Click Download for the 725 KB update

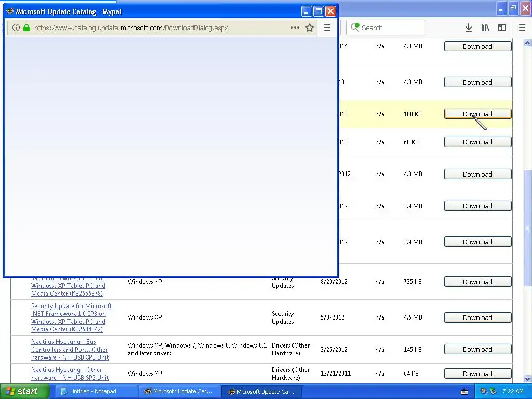(478, 282)
